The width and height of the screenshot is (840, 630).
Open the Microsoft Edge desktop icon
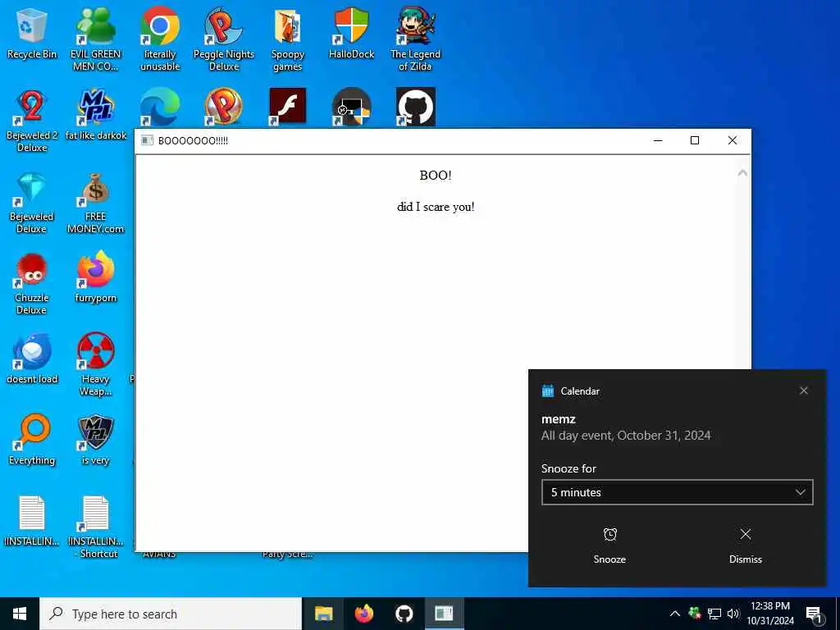[x=160, y=107]
